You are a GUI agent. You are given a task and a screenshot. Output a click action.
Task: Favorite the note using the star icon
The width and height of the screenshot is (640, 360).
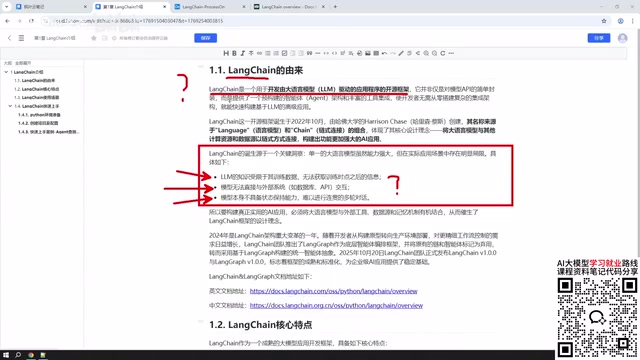coord(93,38)
